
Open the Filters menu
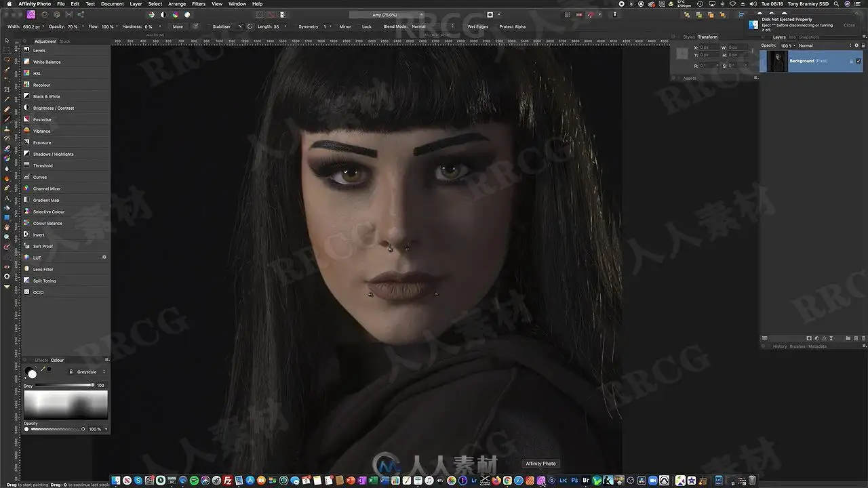[x=199, y=4]
